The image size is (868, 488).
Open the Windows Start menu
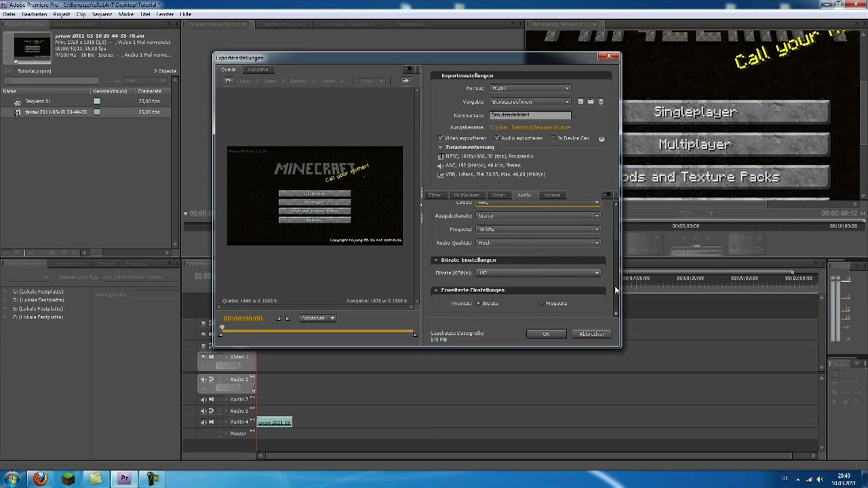point(12,478)
